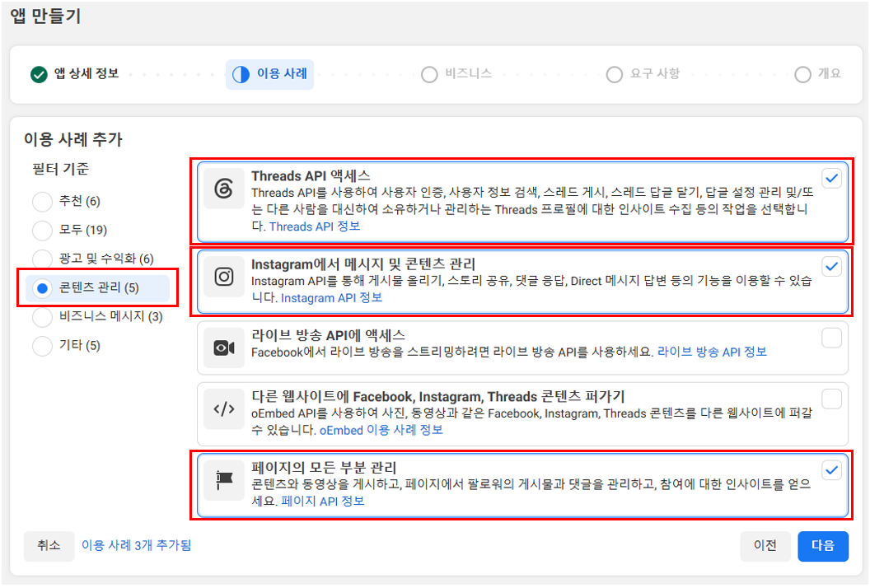Viewport: 870px width, 588px height.
Task: Open the Threads API 정보 link
Action: [315, 226]
